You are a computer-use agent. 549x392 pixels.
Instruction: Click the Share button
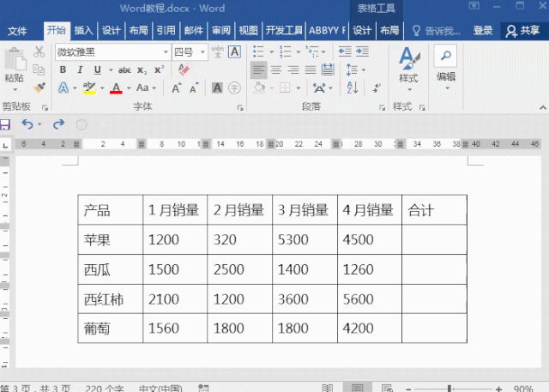(x=523, y=31)
